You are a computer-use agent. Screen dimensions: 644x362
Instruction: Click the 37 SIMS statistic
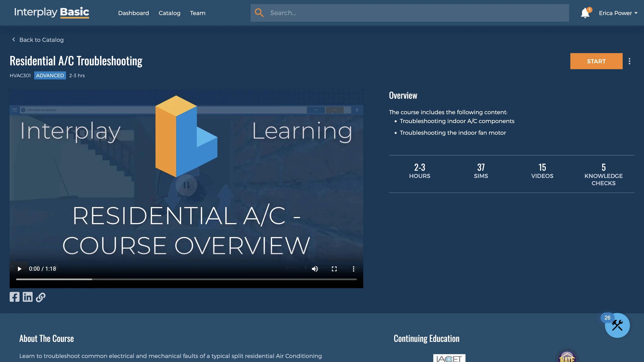click(x=481, y=171)
